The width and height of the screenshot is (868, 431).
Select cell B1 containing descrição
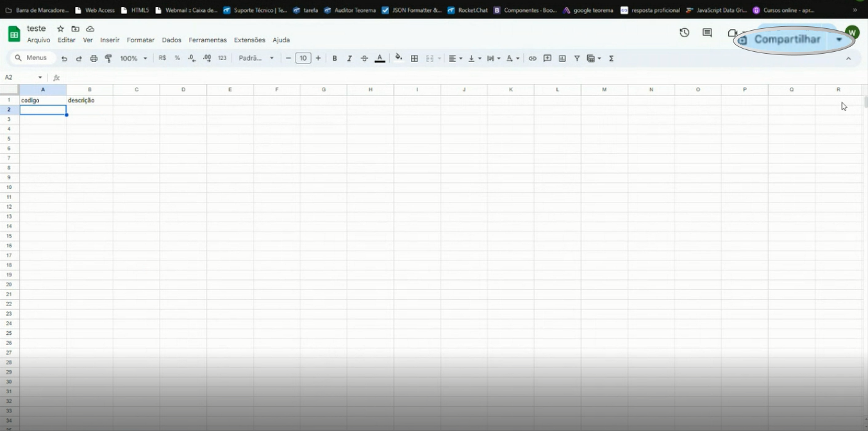coord(90,100)
